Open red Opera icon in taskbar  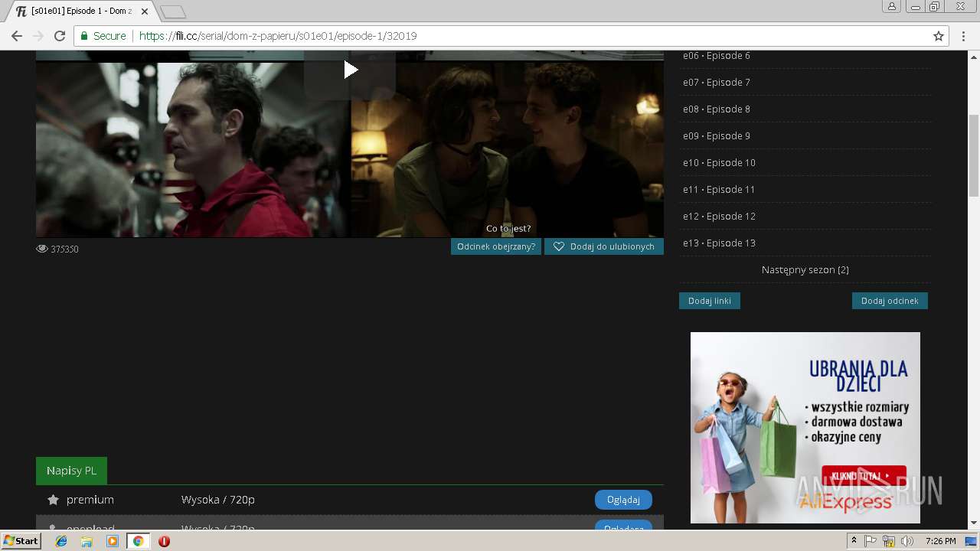[164, 541]
